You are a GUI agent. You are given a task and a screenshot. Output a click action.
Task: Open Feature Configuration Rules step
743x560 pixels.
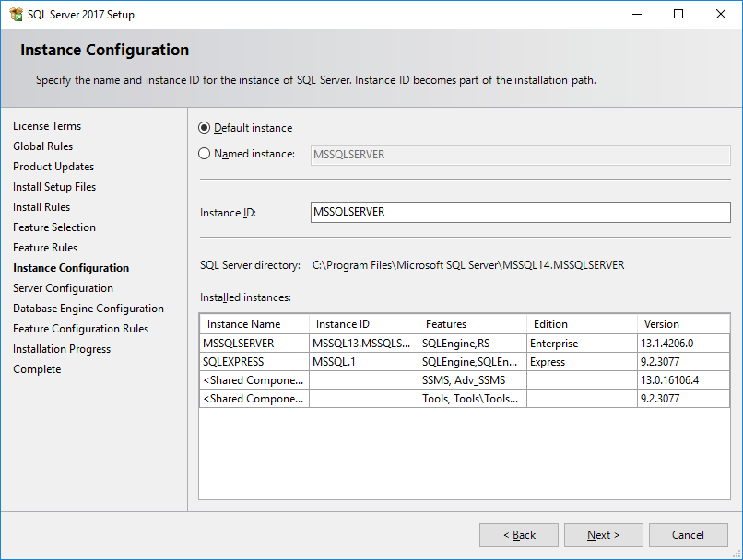pyautogui.click(x=80, y=329)
